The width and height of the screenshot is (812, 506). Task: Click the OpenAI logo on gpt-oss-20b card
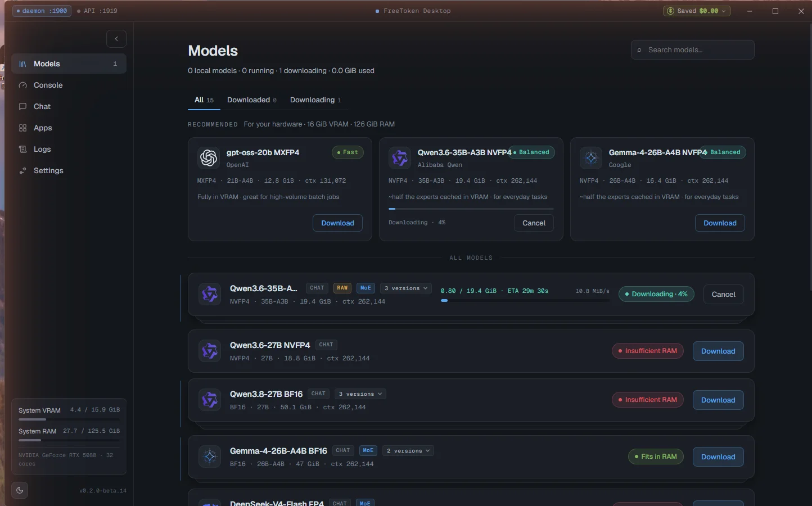point(209,158)
